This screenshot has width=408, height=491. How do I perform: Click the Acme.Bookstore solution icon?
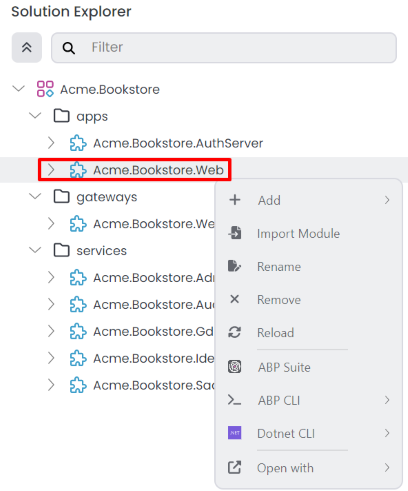tap(45, 89)
